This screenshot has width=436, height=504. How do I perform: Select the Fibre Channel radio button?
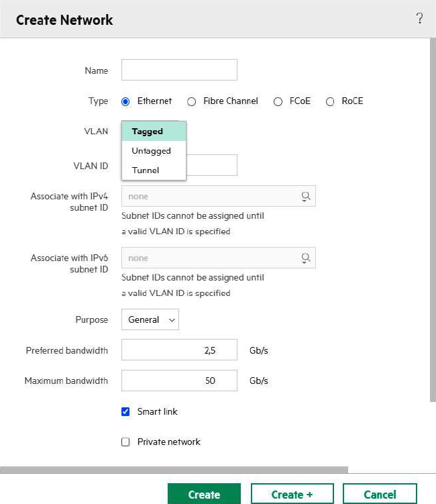(x=191, y=101)
